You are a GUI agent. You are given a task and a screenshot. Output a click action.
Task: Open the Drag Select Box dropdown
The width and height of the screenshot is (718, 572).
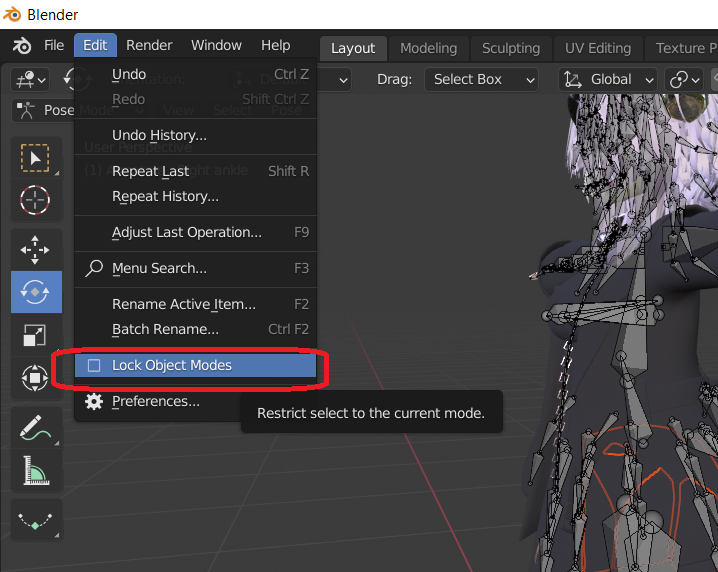481,80
